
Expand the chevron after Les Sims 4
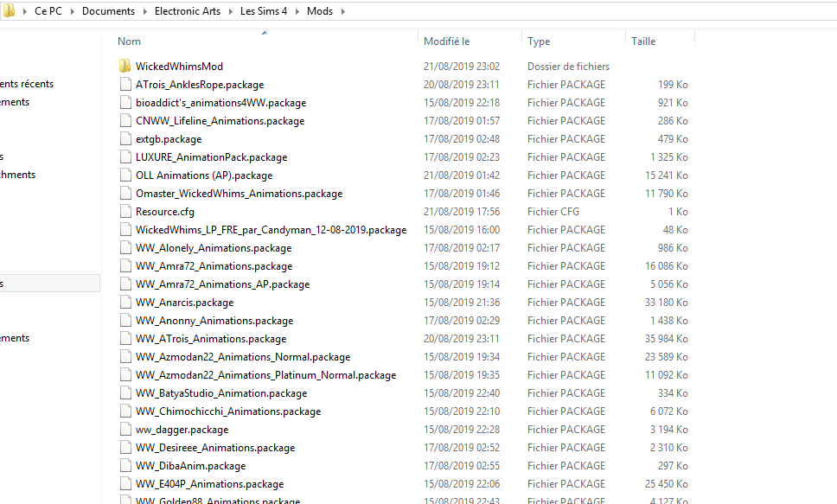click(x=297, y=11)
